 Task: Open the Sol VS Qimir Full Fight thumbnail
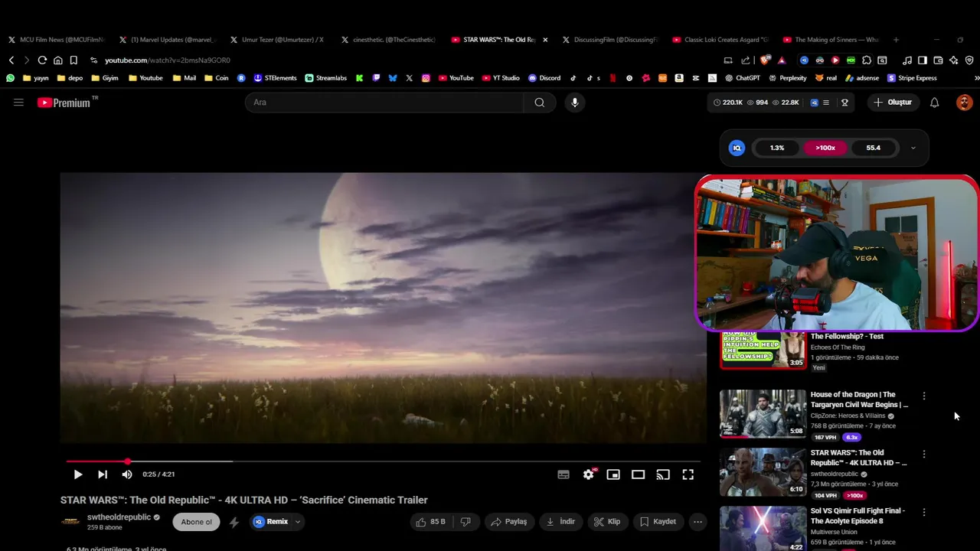coord(763,529)
